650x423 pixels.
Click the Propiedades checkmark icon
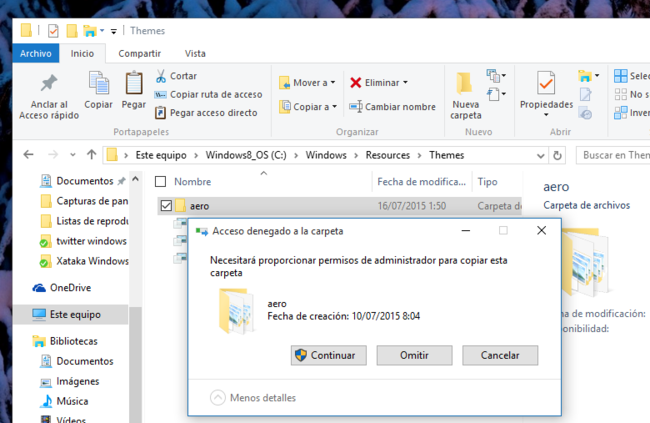[546, 83]
